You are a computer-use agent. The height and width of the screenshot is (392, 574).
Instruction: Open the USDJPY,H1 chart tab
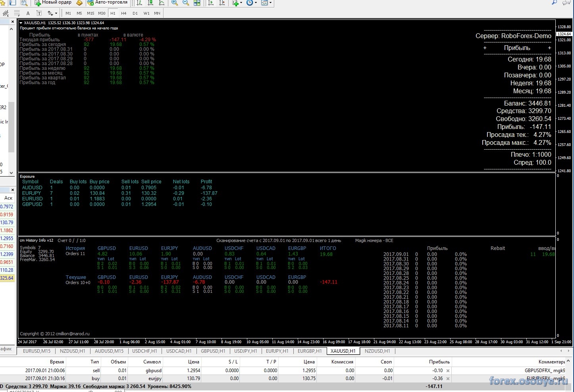(245, 351)
